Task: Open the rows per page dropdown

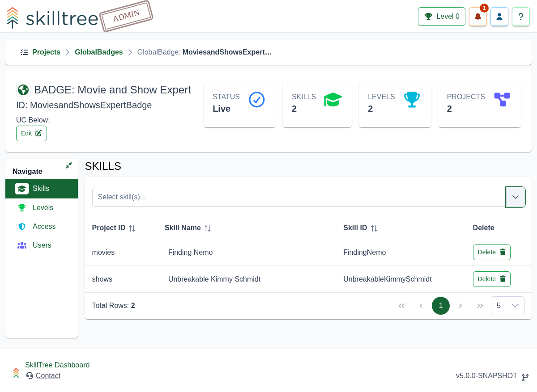Action: 507,306
